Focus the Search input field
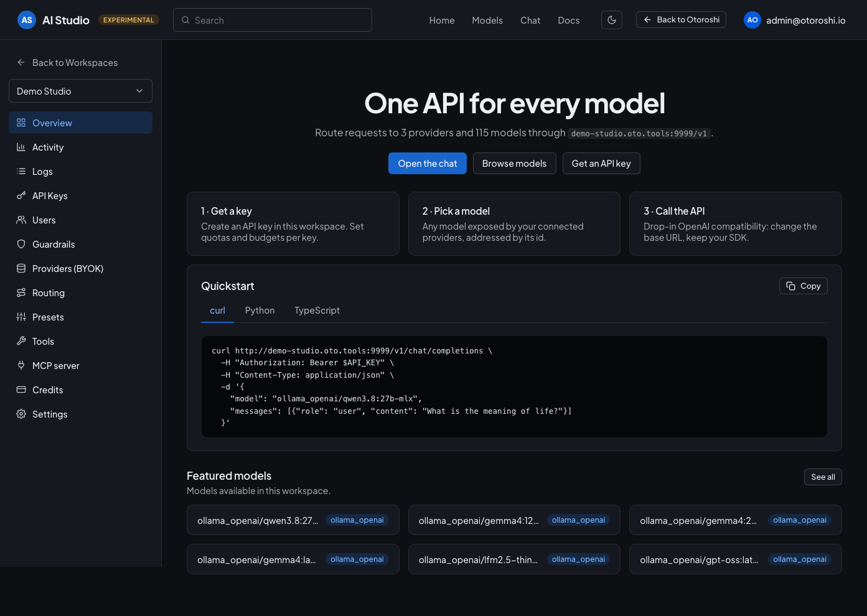867x616 pixels. [x=273, y=20]
